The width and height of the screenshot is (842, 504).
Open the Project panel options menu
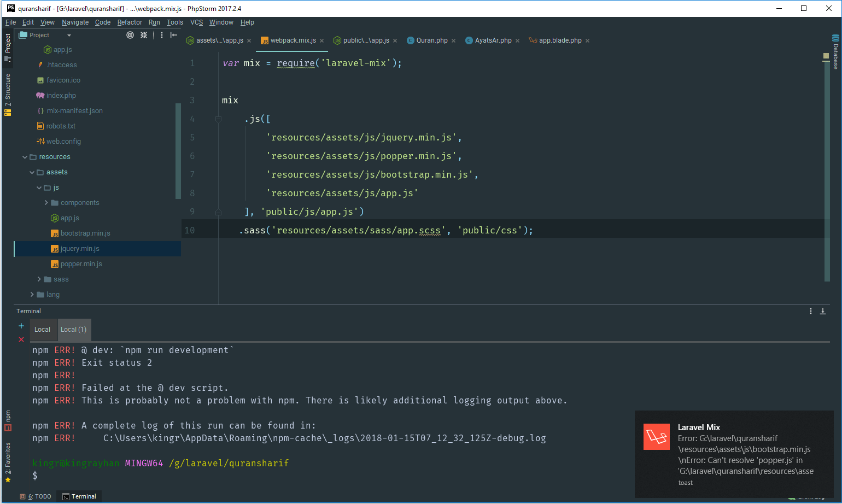pyautogui.click(x=161, y=35)
